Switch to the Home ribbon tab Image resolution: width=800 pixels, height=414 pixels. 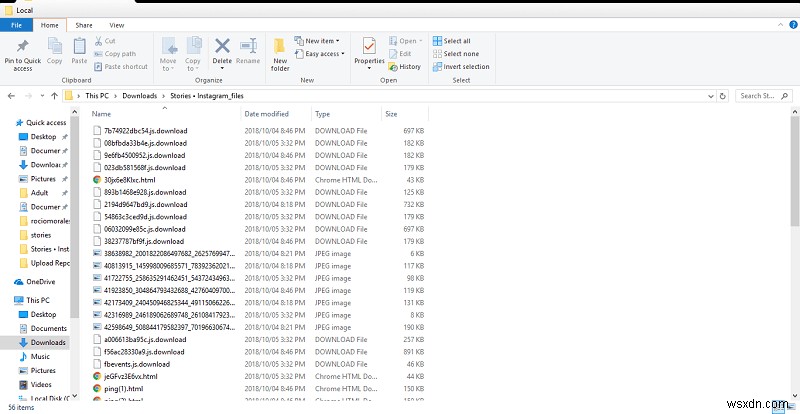click(x=49, y=25)
